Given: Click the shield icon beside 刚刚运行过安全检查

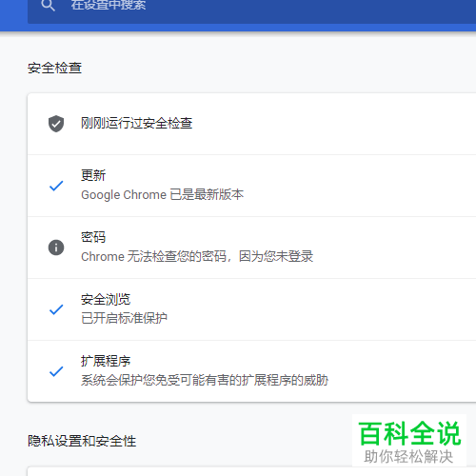Looking at the screenshot, I should pos(56,124).
